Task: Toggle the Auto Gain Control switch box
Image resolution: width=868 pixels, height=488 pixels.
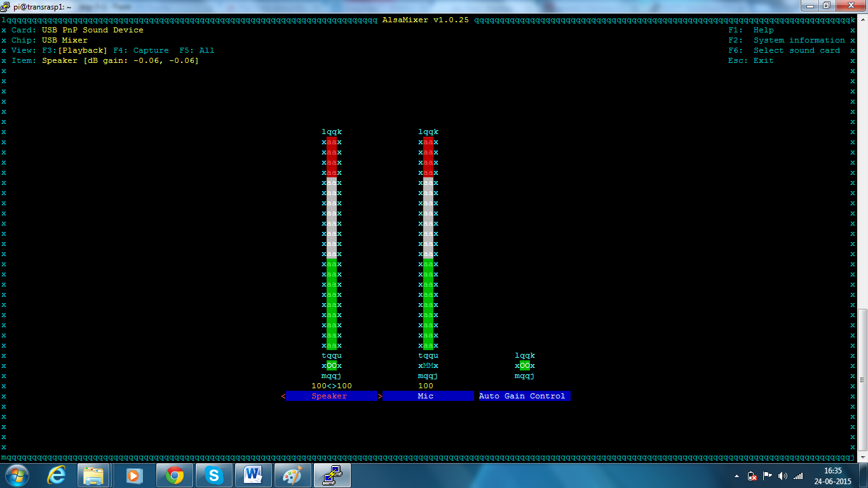Action: 525,366
